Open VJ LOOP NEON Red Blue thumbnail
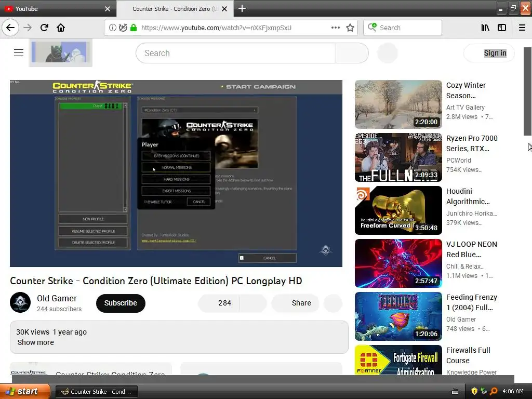532x399 pixels. (398, 263)
